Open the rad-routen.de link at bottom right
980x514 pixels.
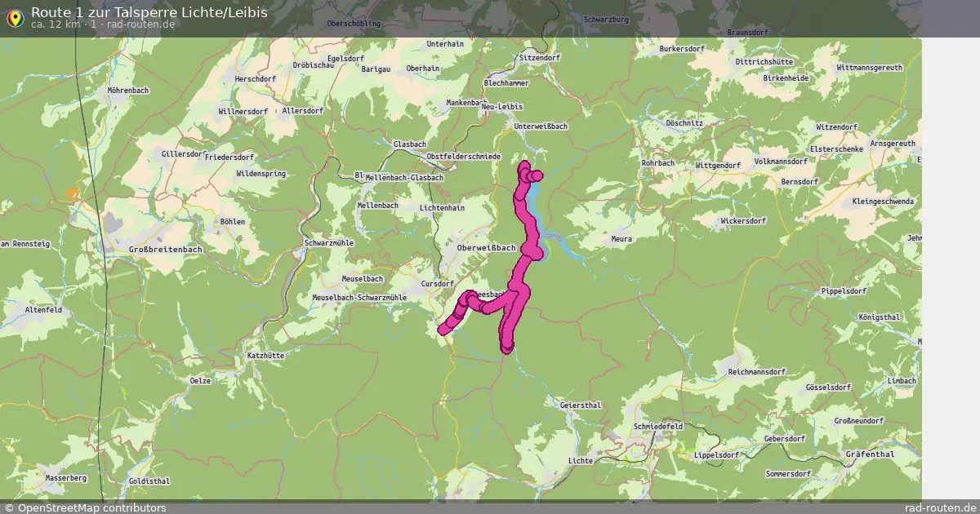[x=941, y=507]
